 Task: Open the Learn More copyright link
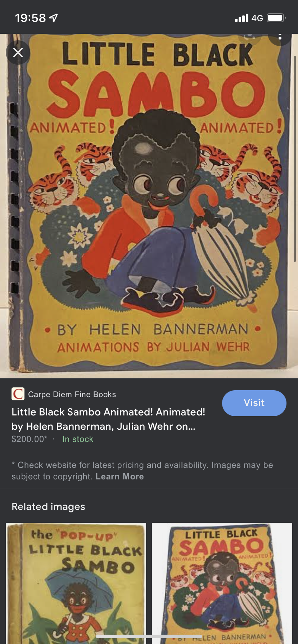pos(119,477)
